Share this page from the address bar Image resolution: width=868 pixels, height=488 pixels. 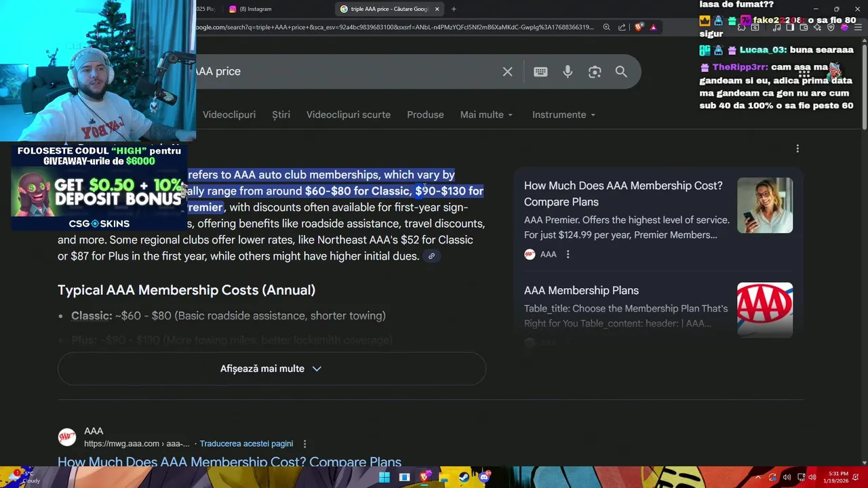click(622, 27)
